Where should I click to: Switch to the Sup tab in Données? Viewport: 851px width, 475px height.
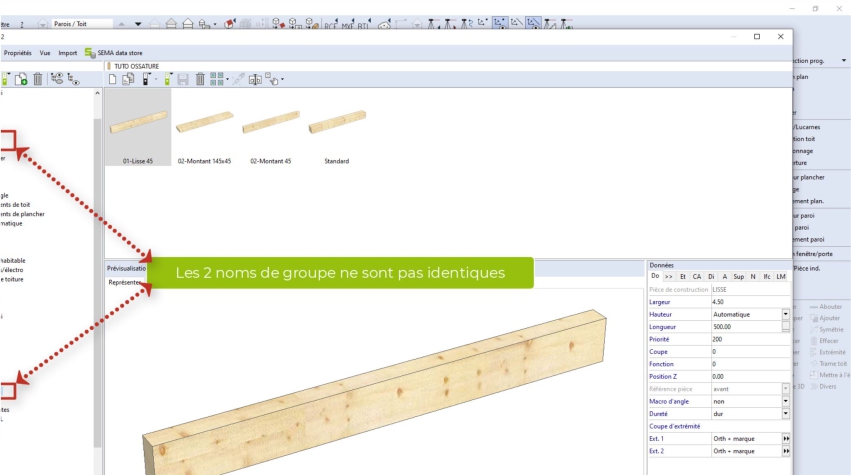coord(738,276)
